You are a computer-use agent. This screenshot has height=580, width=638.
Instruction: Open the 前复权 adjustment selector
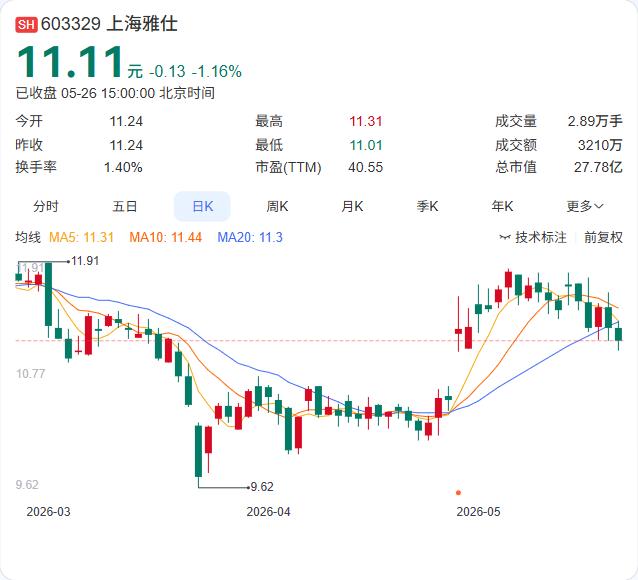click(603, 237)
